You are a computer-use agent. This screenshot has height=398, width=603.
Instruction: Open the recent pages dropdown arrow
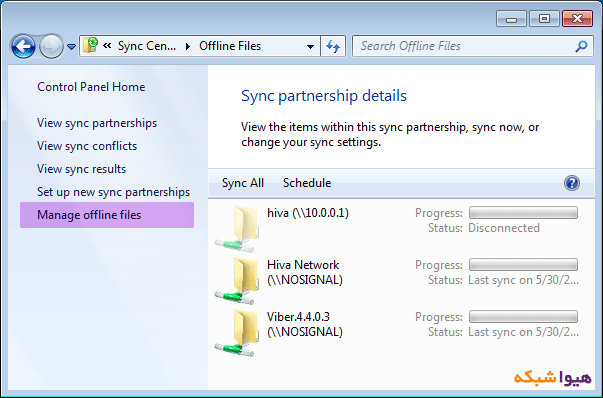coord(72,47)
